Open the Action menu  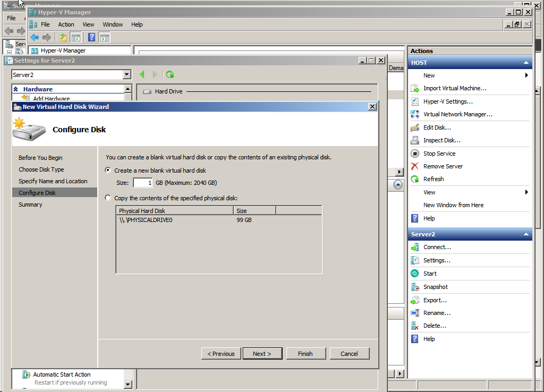[x=66, y=24]
